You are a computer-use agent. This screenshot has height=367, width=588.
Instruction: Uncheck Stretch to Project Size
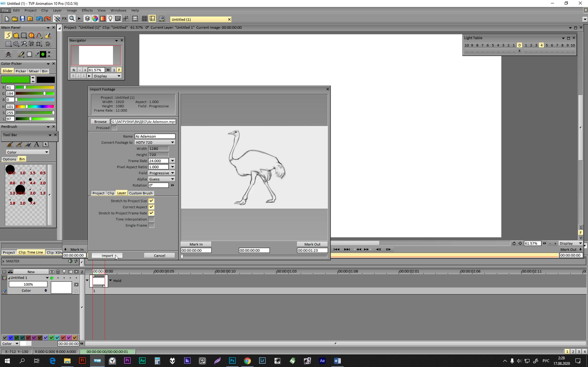[x=151, y=201]
